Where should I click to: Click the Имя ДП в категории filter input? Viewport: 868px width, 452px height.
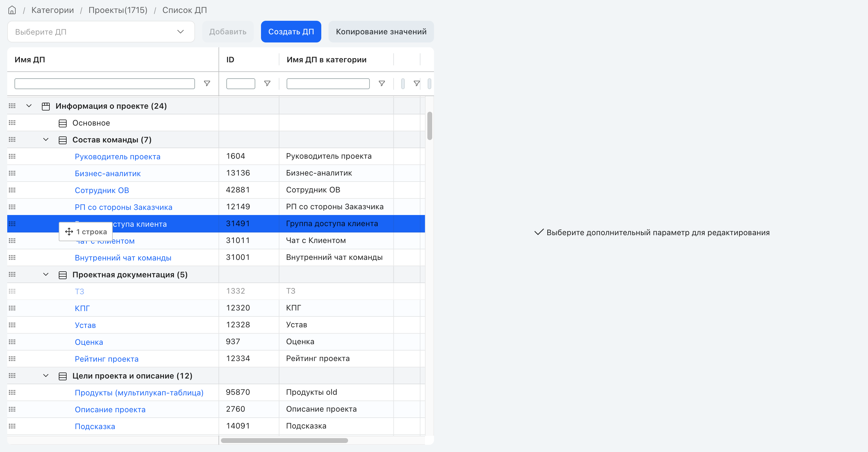tap(328, 83)
